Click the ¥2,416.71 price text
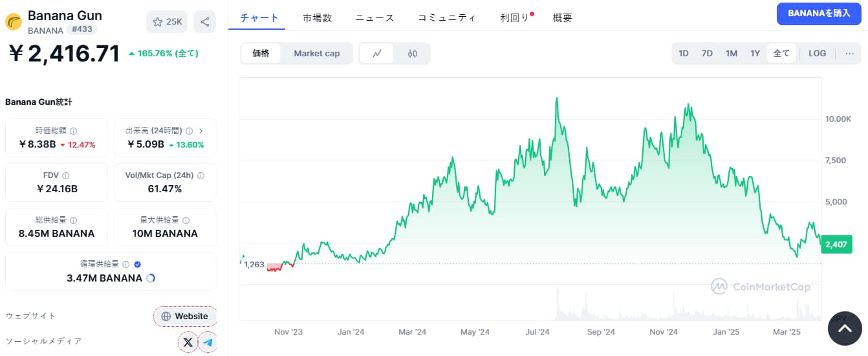868x356 pixels. 64,53
